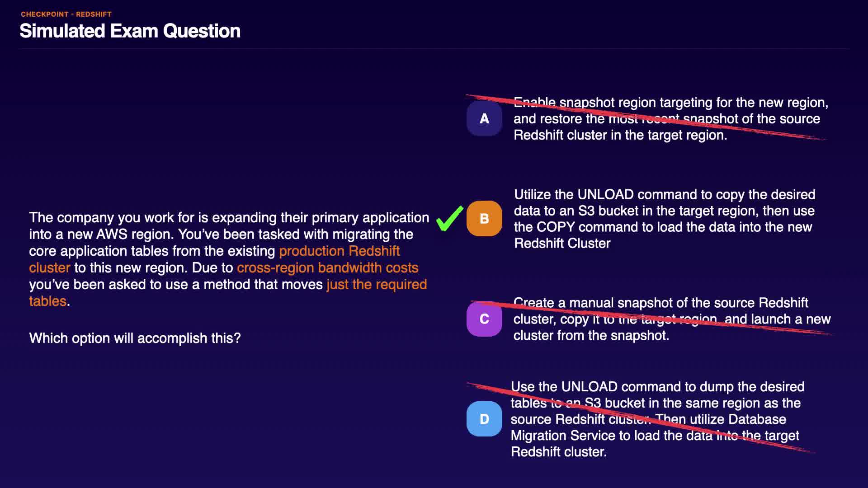Click the question line starting "The company you work for"

pyautogui.click(x=229, y=217)
